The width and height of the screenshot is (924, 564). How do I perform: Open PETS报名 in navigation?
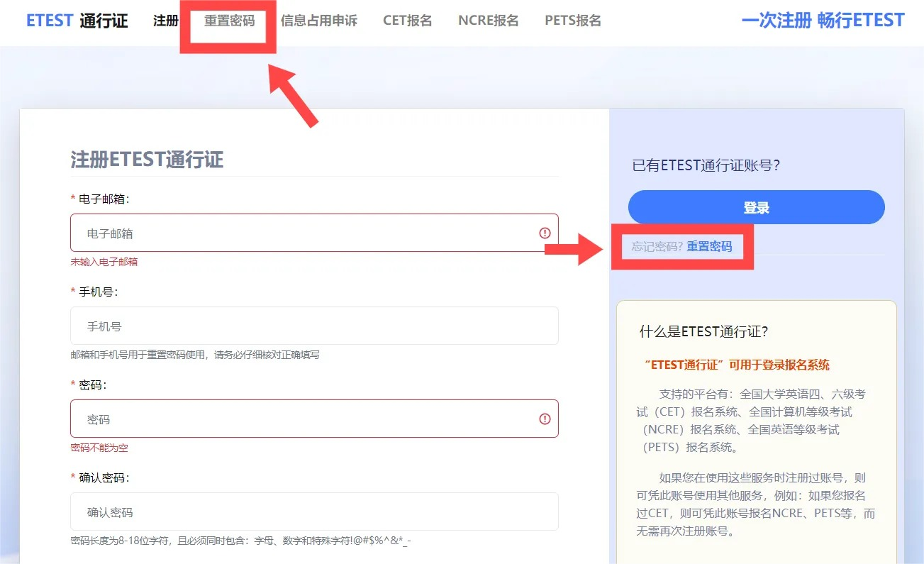point(573,21)
